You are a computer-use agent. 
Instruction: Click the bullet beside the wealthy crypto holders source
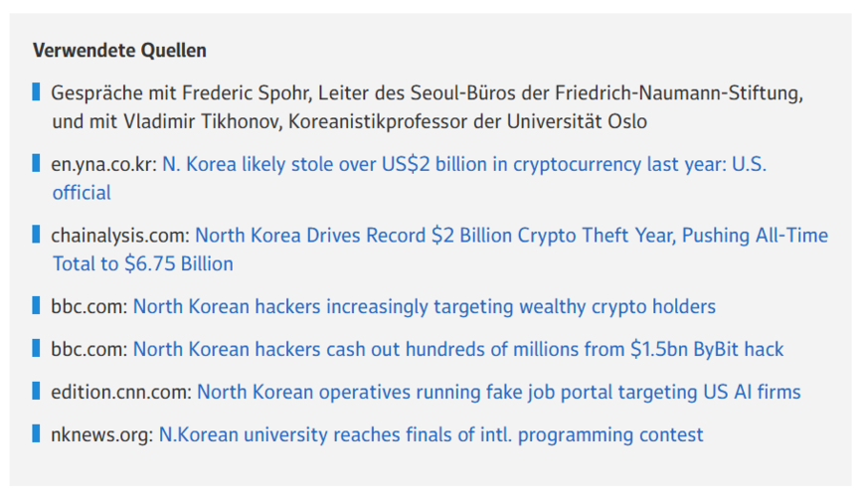(36, 305)
